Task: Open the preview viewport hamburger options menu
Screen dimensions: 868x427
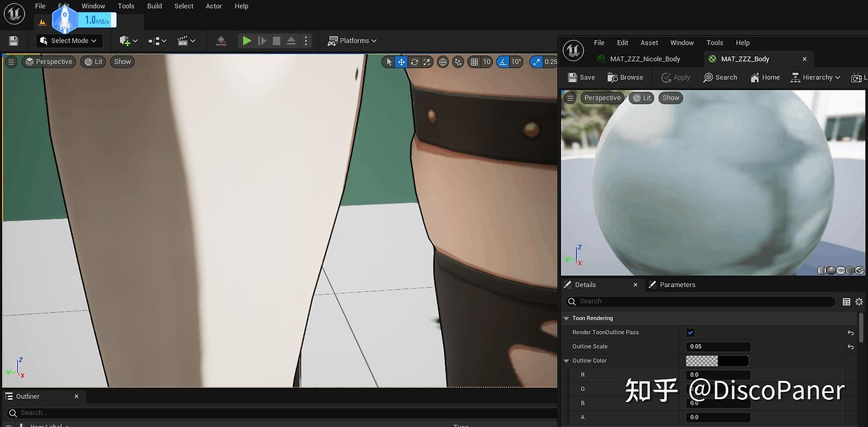Action: click(570, 98)
